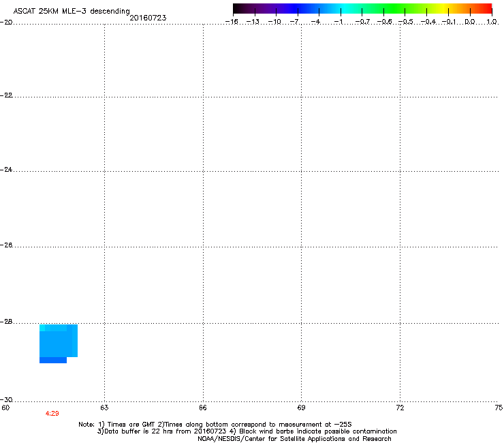Click the color bar label -0.5
Screen dimensions: 504x443
point(405,22)
